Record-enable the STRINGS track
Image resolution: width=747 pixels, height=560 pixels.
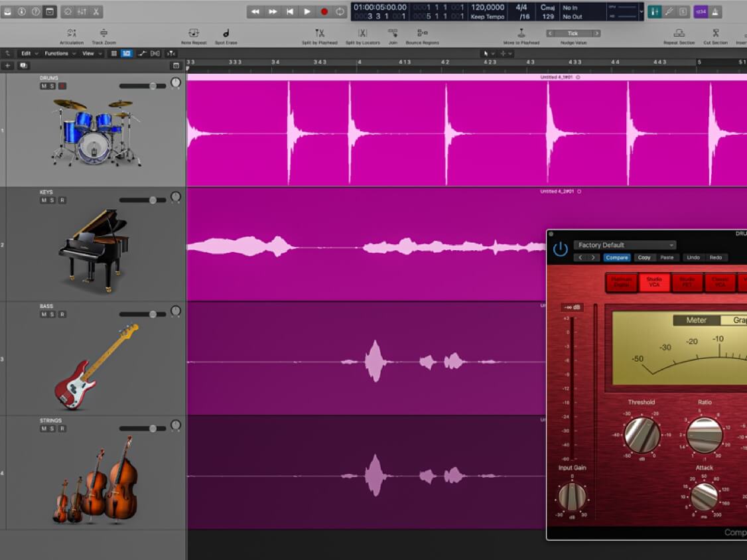[62, 429]
